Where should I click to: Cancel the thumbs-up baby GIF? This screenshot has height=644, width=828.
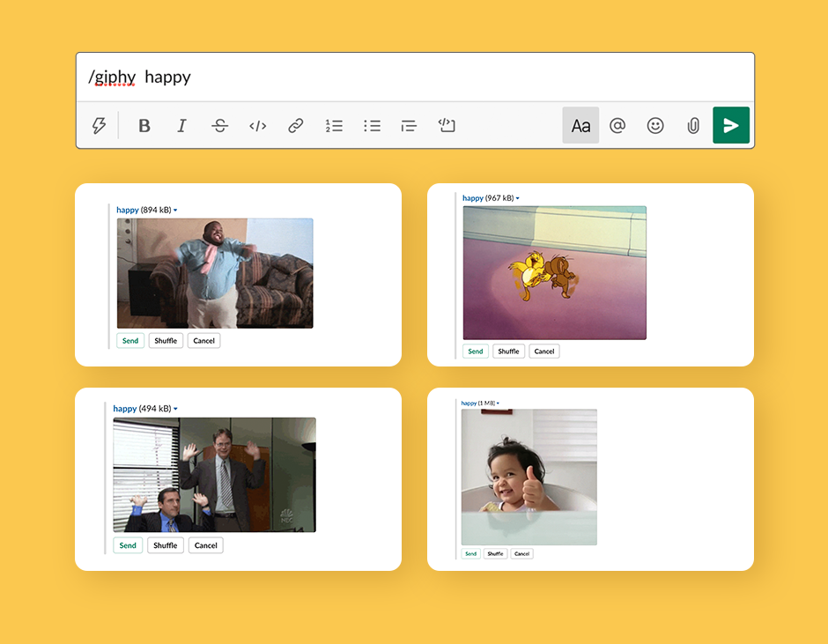click(521, 553)
